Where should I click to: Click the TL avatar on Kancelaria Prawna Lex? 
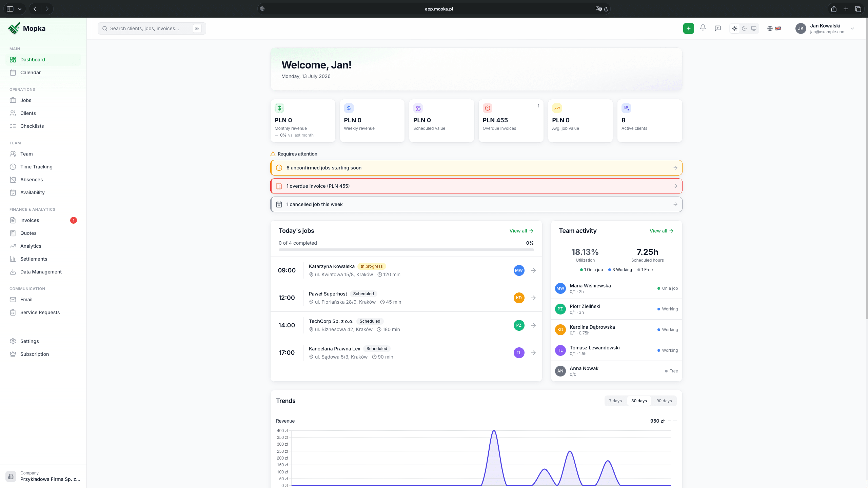[519, 353]
